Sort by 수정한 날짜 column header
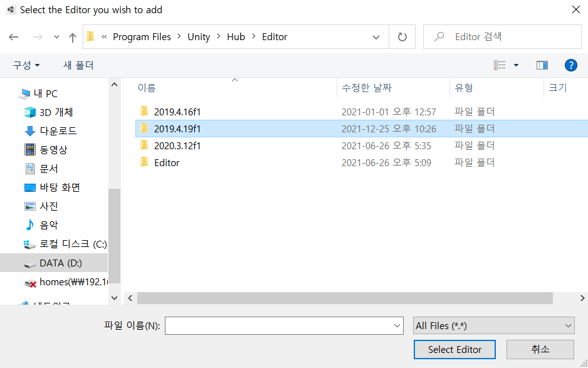 pyautogui.click(x=366, y=88)
